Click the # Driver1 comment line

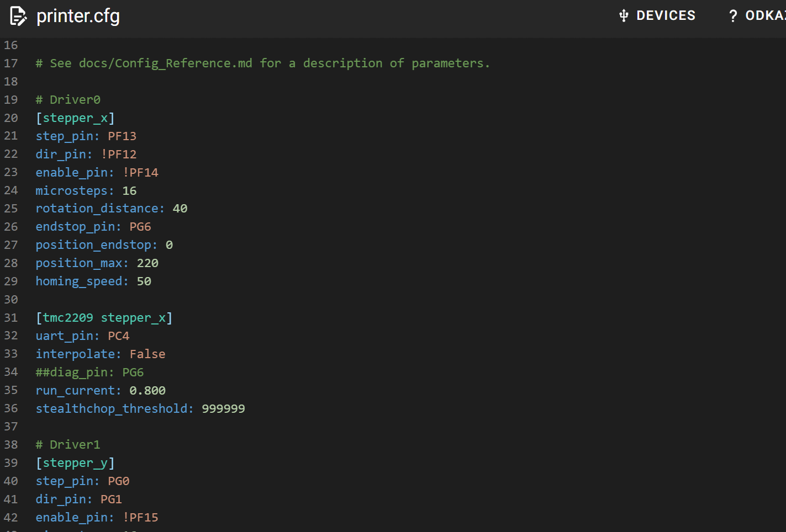pos(68,445)
